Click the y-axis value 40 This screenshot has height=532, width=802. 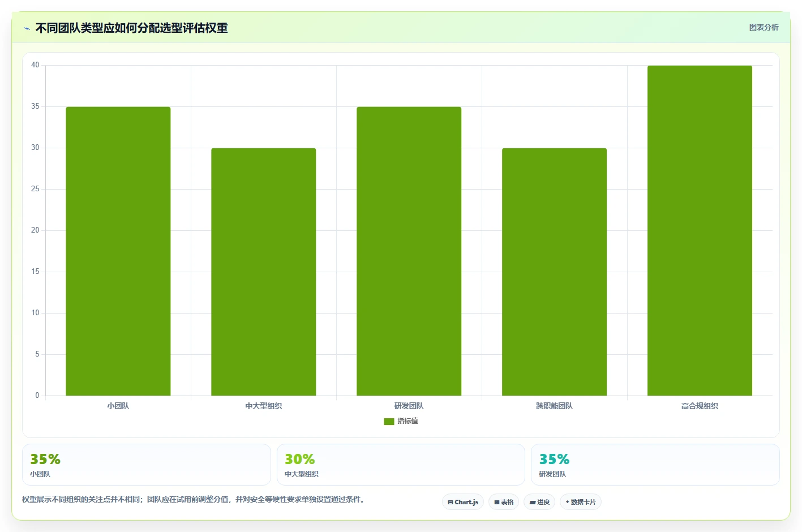click(x=35, y=65)
